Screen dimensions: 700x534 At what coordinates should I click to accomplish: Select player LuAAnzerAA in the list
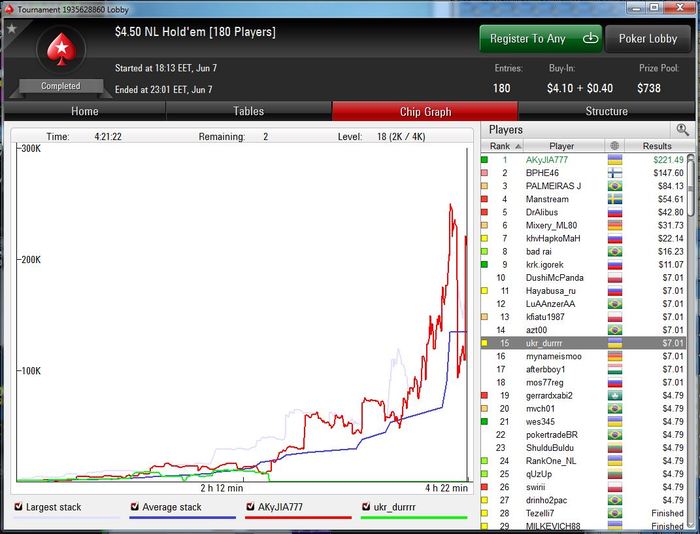tap(583, 304)
